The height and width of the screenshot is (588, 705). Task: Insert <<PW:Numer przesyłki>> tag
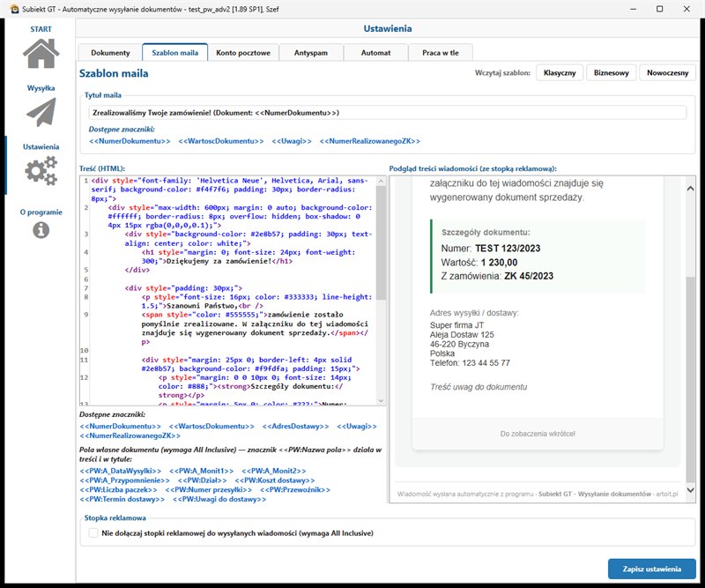pos(209,489)
